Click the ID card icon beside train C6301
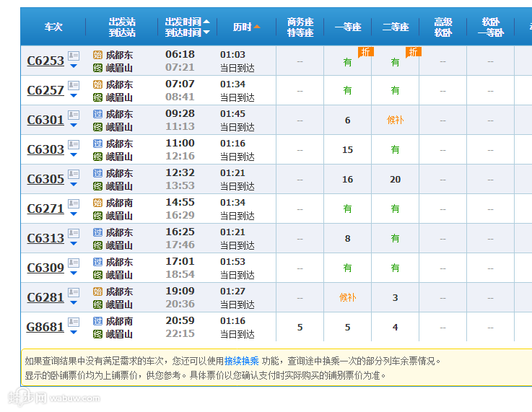Viewport: 532px width, 412px height. [74, 115]
